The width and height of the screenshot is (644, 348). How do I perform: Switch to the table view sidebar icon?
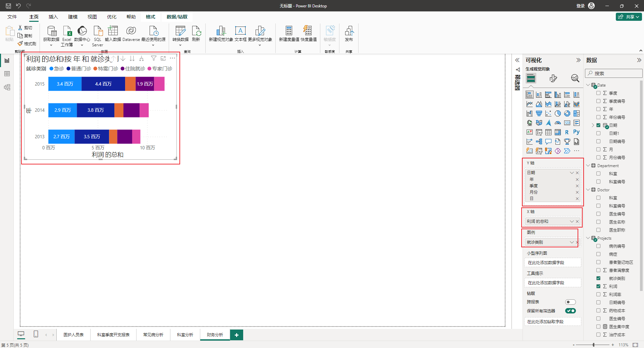7,74
